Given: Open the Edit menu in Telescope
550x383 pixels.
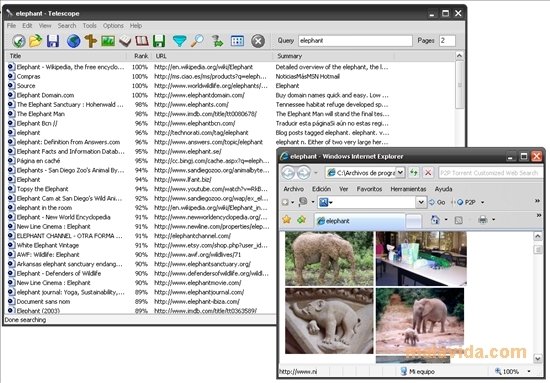Looking at the screenshot, I should pos(27,26).
